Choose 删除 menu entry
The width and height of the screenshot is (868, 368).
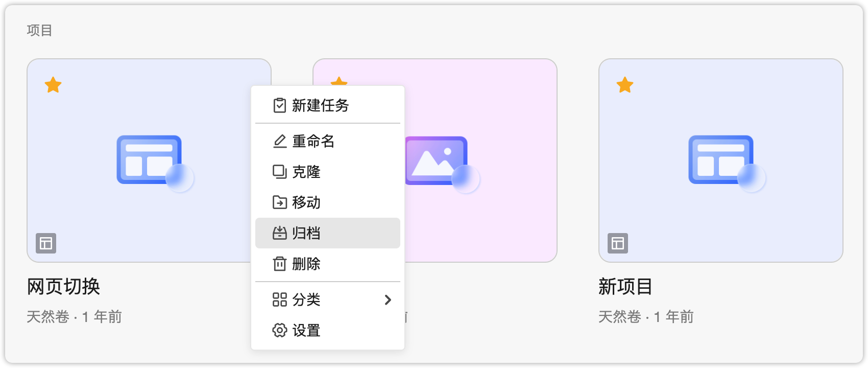pyautogui.click(x=306, y=264)
